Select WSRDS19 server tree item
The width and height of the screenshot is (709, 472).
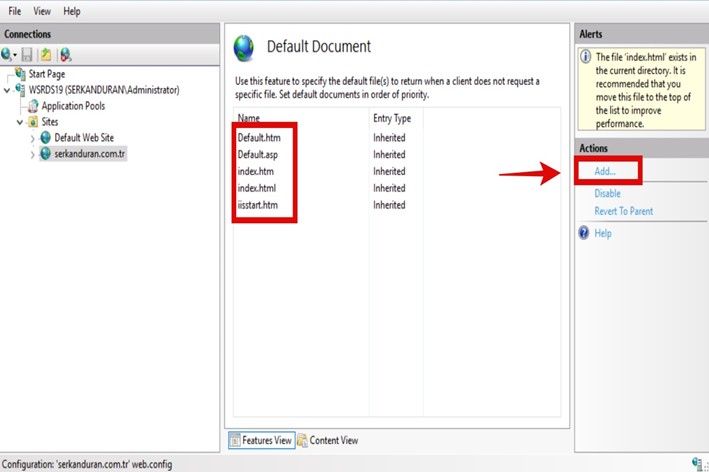tap(104, 90)
